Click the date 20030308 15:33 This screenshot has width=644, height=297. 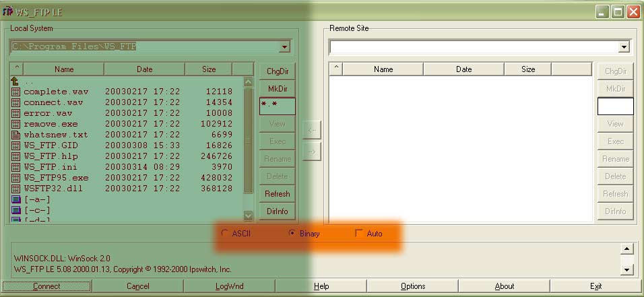(x=143, y=145)
